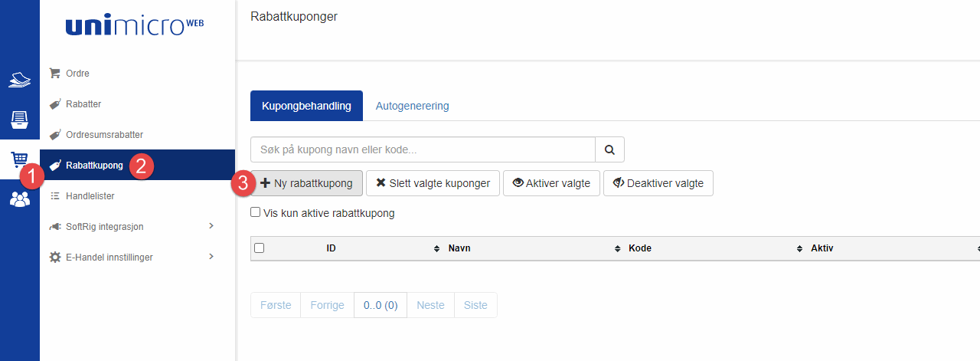Open Handlelister list menu entry
Screen dimensions: 980x361
click(90, 196)
